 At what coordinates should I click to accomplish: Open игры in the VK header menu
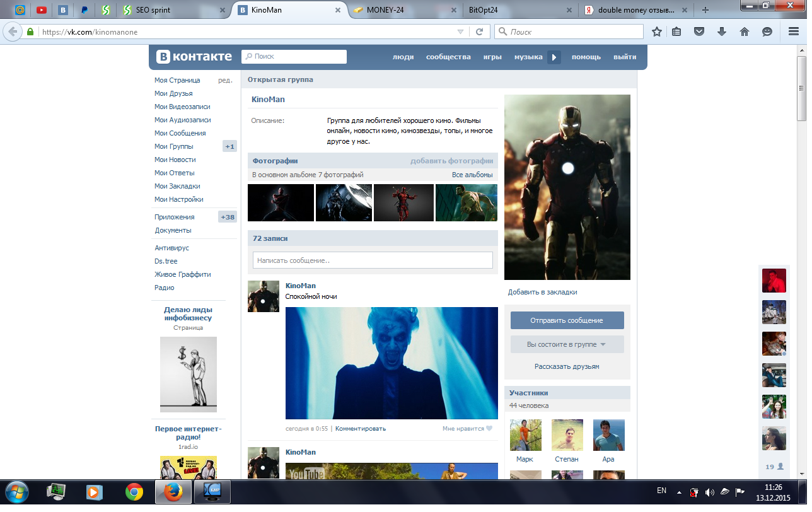pyautogui.click(x=492, y=57)
